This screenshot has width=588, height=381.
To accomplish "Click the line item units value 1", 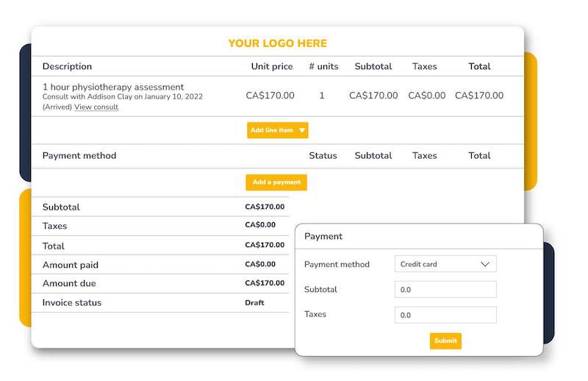I will (322, 96).
